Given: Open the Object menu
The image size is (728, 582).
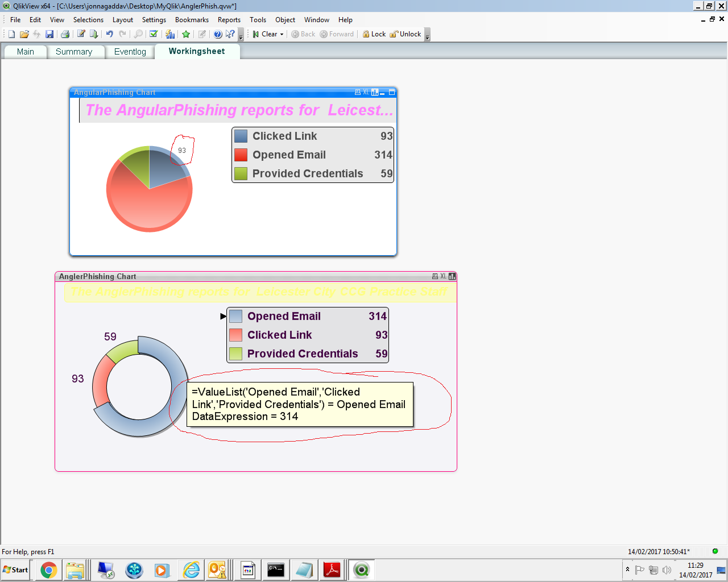Looking at the screenshot, I should [285, 20].
